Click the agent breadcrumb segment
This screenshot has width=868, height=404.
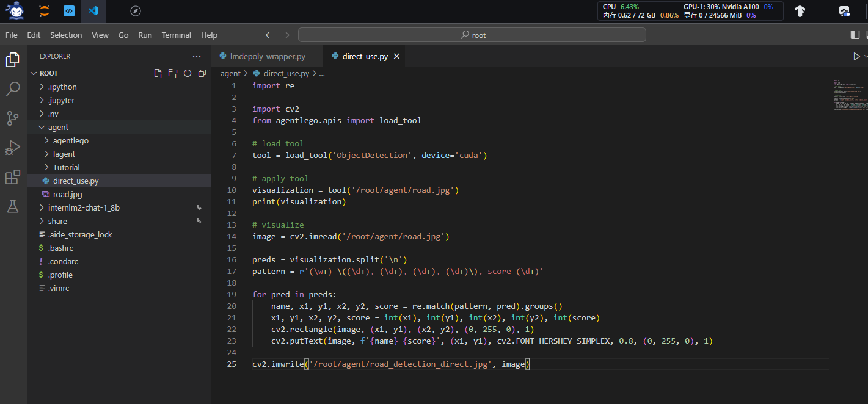point(230,73)
